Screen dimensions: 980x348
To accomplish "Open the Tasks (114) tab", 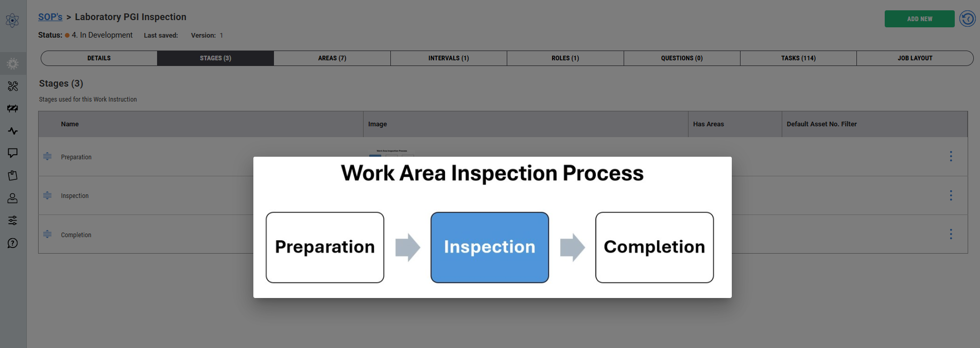I will (798, 58).
